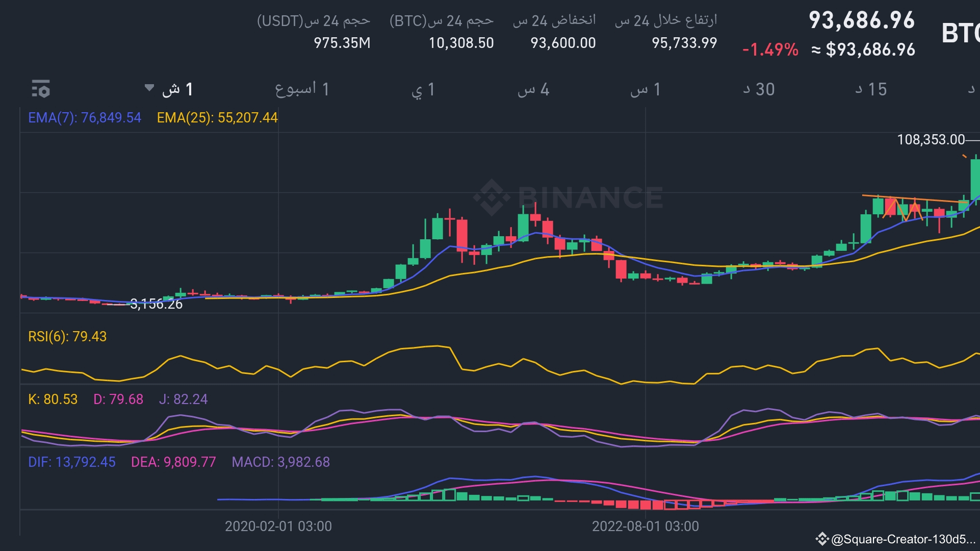Click the Binance logo watermark icon
The image size is (980, 551).
pyautogui.click(x=492, y=197)
